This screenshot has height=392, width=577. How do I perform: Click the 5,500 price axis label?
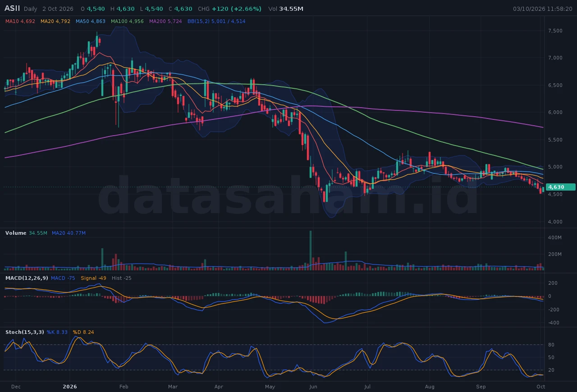[555, 140]
